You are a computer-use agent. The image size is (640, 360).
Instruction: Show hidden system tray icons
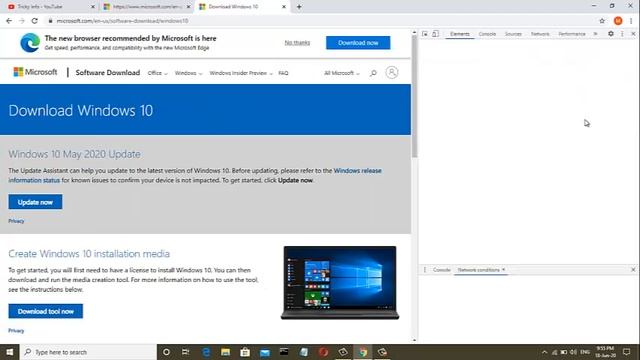tap(544, 352)
